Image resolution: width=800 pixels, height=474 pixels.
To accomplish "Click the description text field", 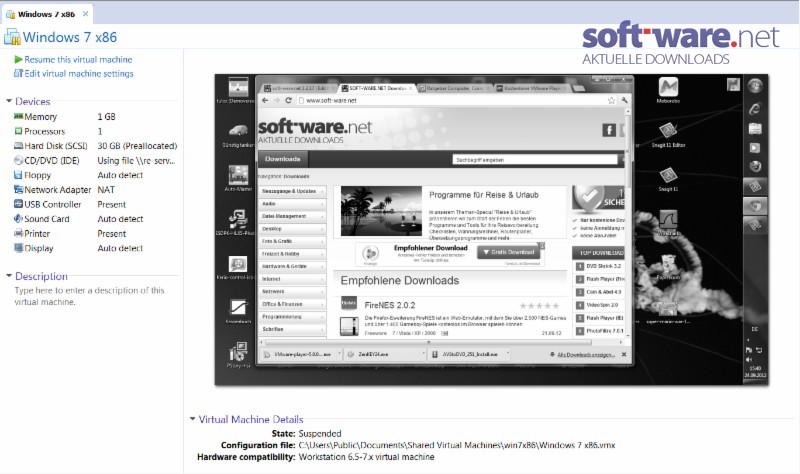I will 90,296.
